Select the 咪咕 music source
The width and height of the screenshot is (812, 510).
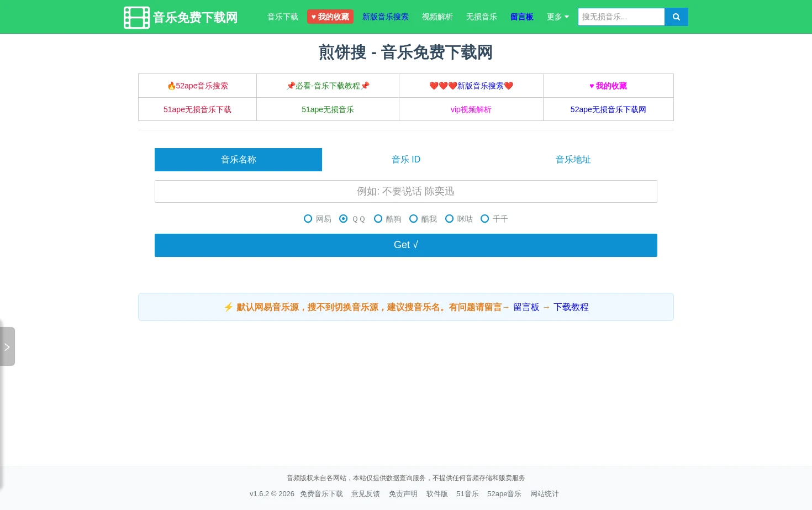(x=449, y=219)
